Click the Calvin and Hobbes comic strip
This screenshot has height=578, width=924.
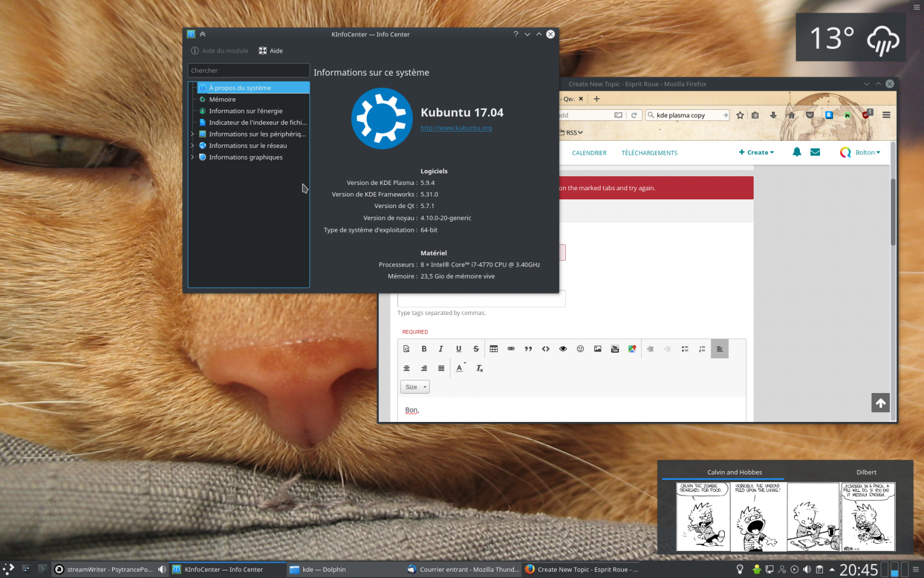click(x=785, y=517)
